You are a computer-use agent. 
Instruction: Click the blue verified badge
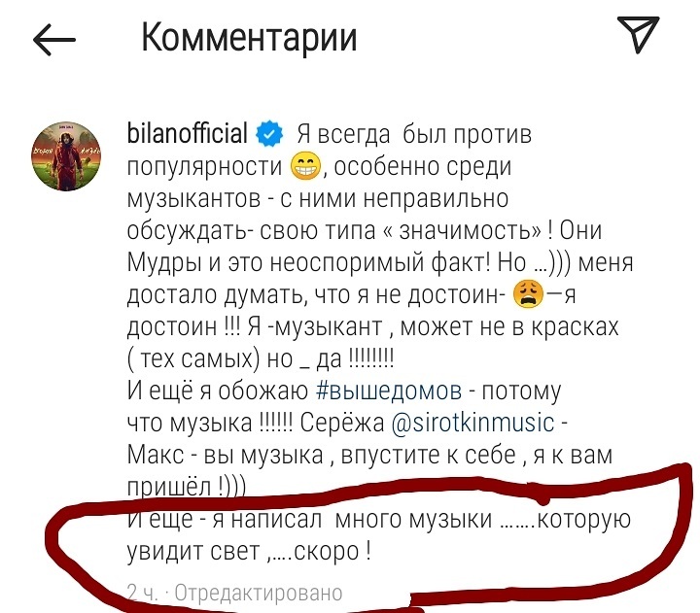pyautogui.click(x=269, y=135)
